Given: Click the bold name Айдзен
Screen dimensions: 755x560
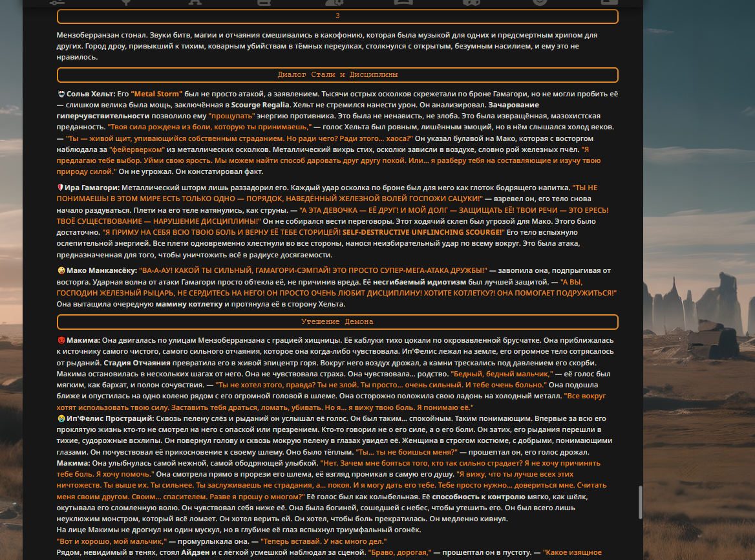Looking at the screenshot, I should tap(195, 552).
